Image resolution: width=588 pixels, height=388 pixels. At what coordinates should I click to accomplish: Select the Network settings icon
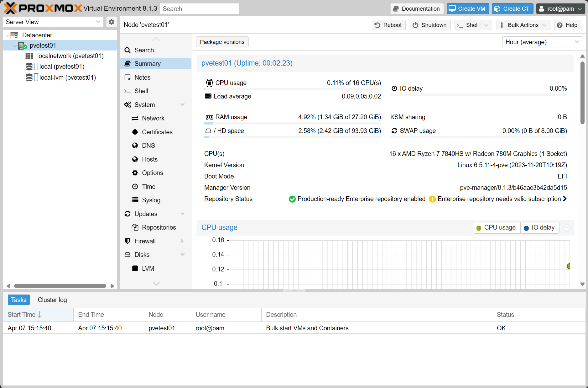point(153,118)
